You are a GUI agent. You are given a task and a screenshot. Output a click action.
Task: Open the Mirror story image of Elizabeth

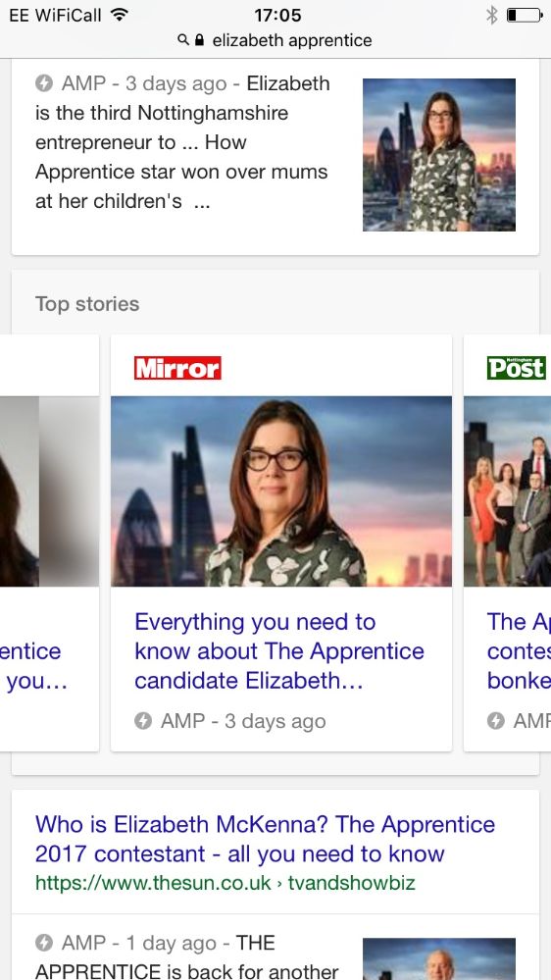[x=281, y=491]
